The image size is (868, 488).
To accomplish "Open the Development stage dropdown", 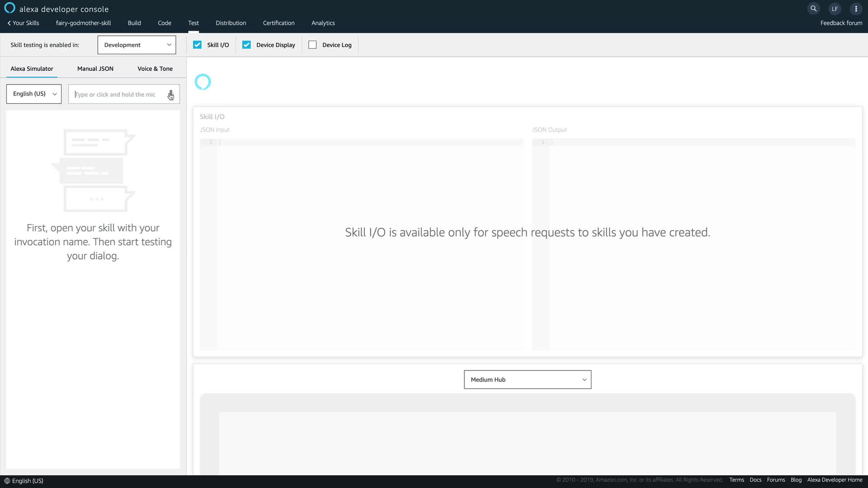I will tap(137, 45).
